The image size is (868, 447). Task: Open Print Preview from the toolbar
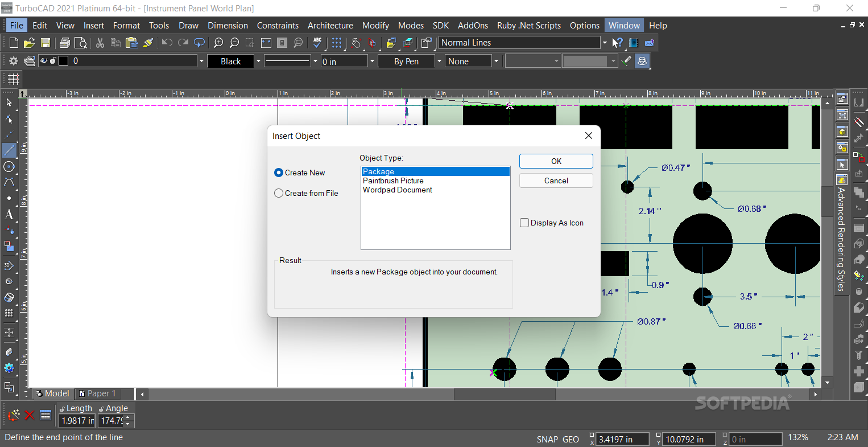coord(81,43)
